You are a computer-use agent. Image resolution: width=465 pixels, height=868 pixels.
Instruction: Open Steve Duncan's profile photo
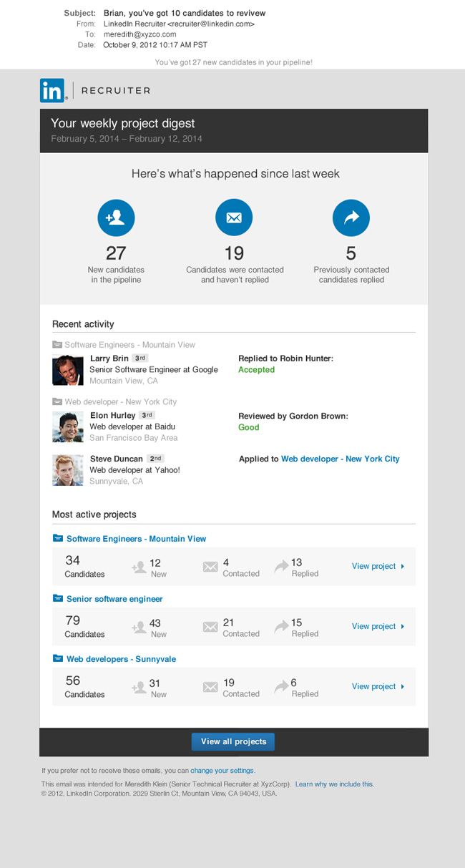click(x=68, y=470)
